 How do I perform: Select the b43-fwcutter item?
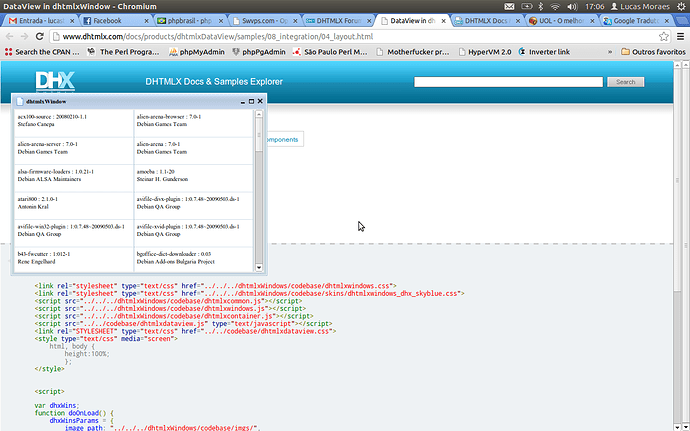pyautogui.click(x=73, y=260)
